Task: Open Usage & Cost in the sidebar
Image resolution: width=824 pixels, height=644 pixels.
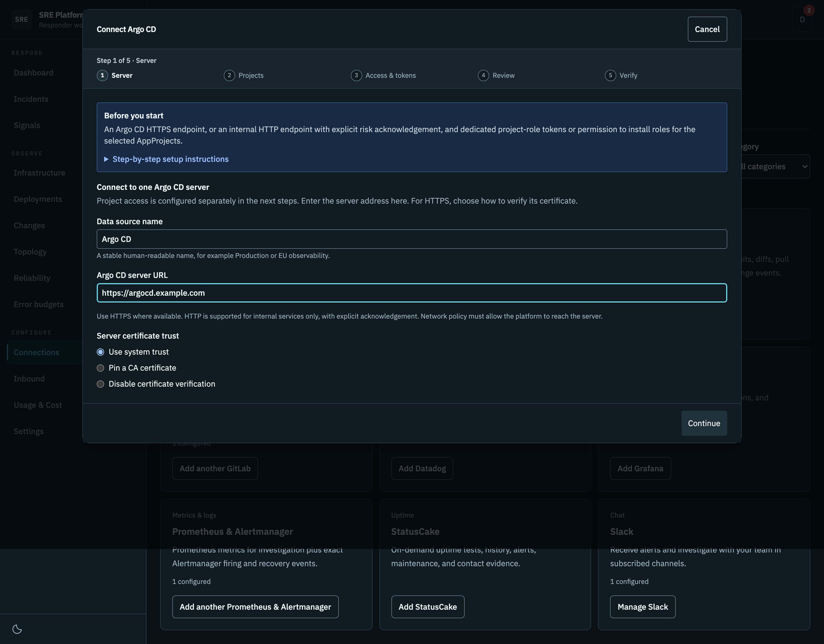Action: coord(38,405)
